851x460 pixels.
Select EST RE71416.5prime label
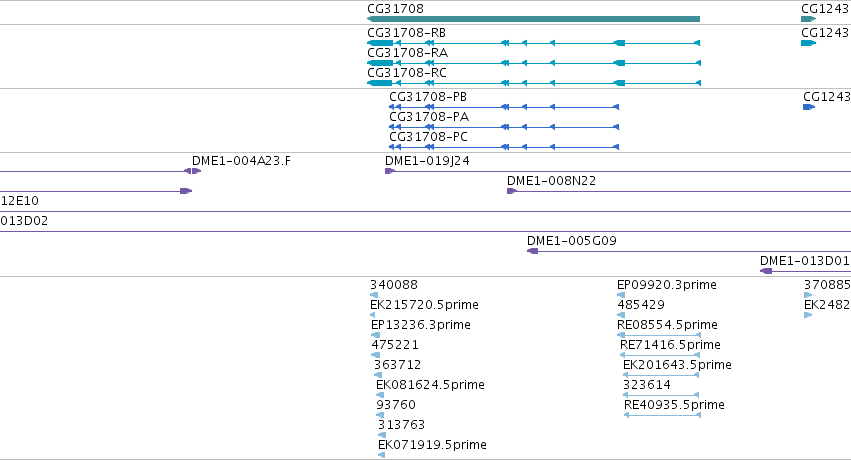(670, 345)
